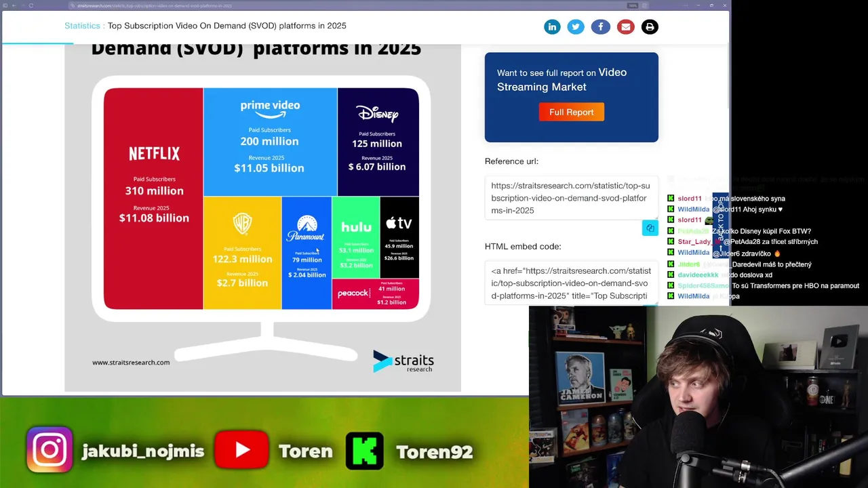Click the Prime Video tile in the chart
This screenshot has height=488, width=868.
[x=270, y=142]
